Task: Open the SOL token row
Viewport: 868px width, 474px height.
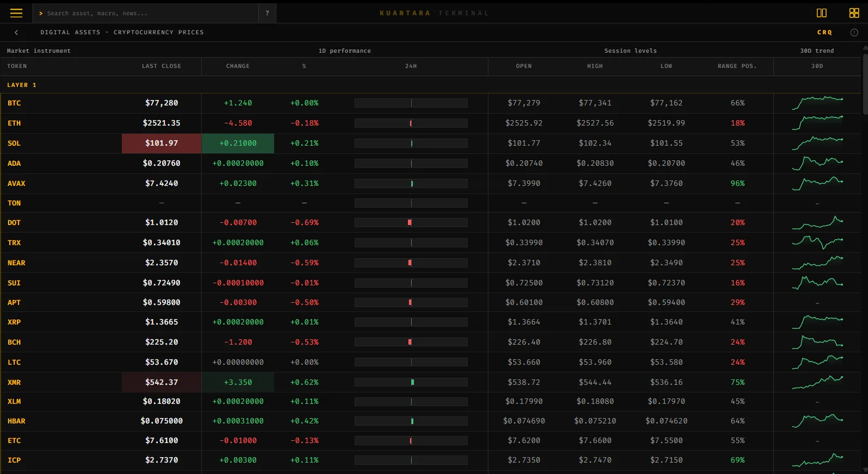Action: 430,144
